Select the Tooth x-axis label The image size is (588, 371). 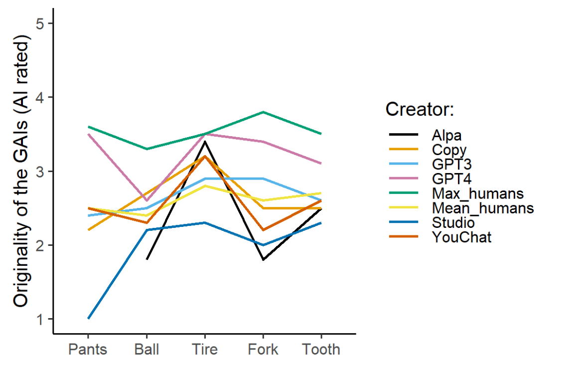(321, 349)
